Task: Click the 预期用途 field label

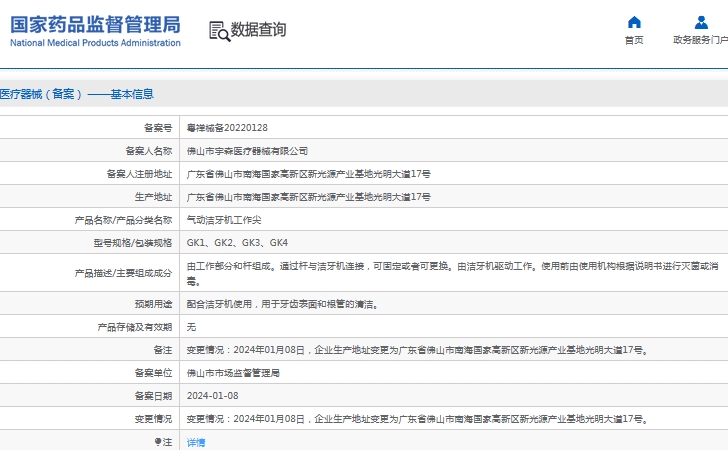Action: [x=153, y=304]
